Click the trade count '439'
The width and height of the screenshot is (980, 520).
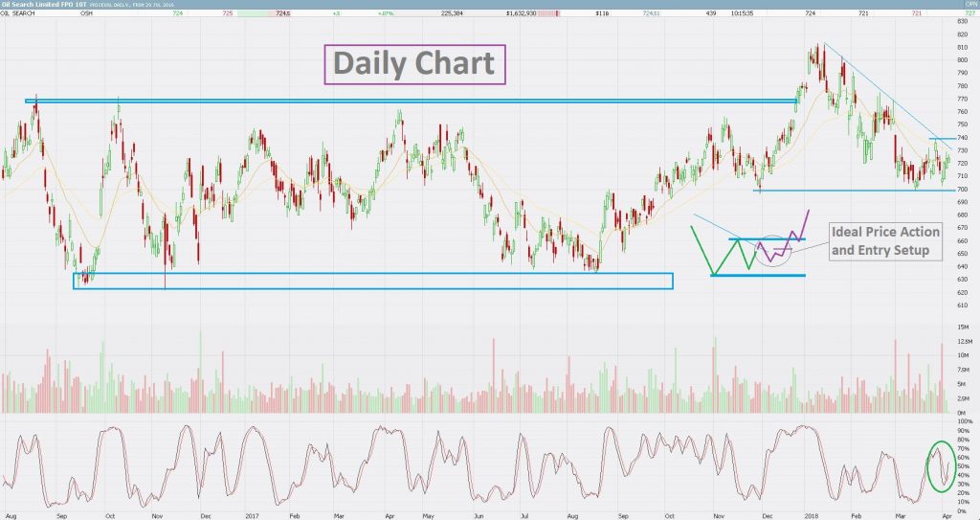click(x=711, y=13)
